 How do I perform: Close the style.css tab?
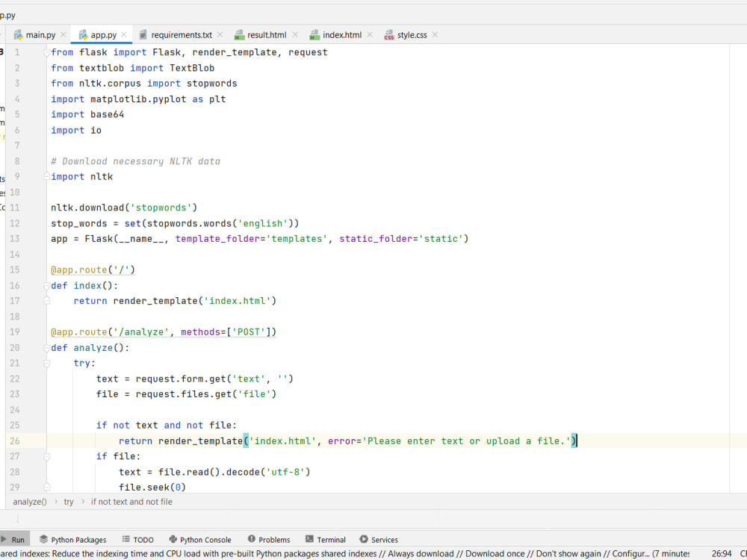[435, 35]
